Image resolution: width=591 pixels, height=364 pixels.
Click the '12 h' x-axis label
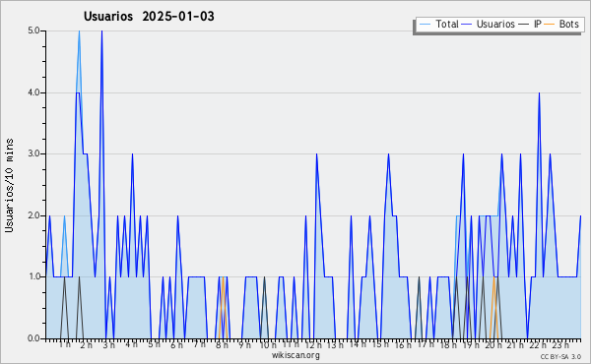click(313, 344)
